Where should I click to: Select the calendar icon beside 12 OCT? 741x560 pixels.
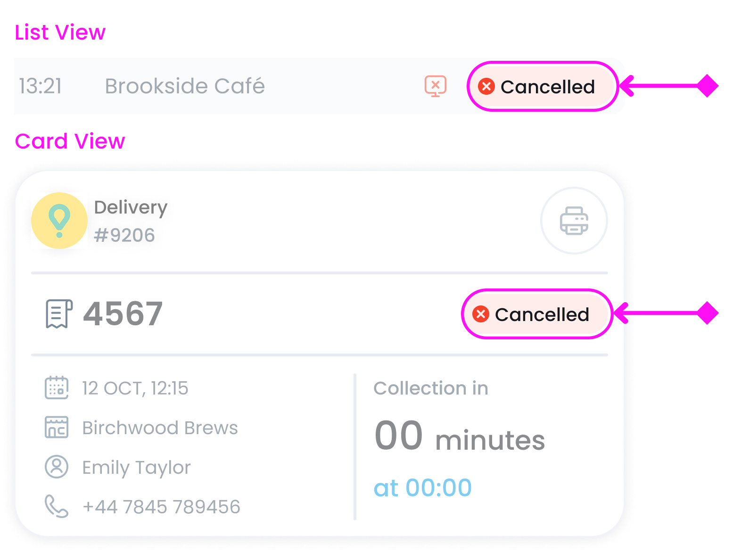[56, 387]
